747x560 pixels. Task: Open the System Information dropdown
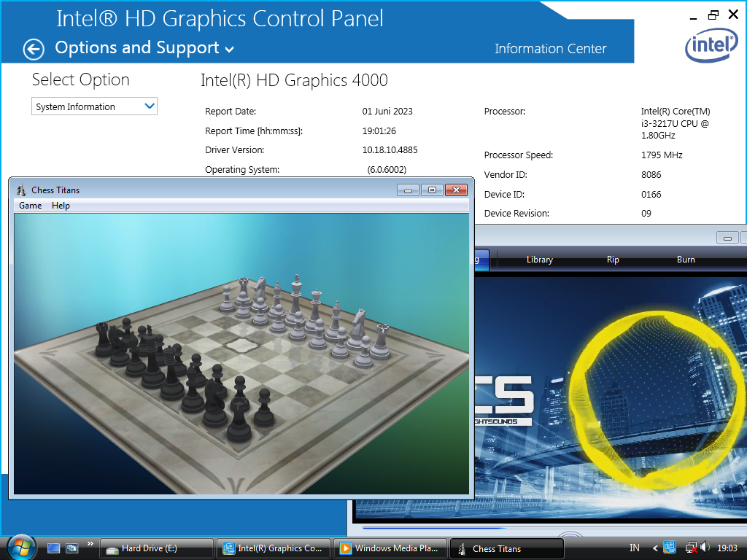tap(94, 106)
